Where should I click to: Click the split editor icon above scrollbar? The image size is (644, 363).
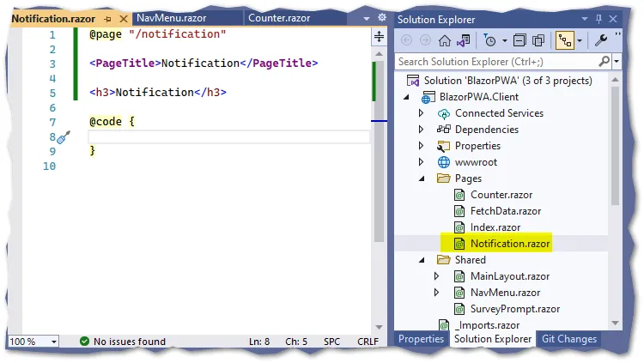[x=379, y=37]
